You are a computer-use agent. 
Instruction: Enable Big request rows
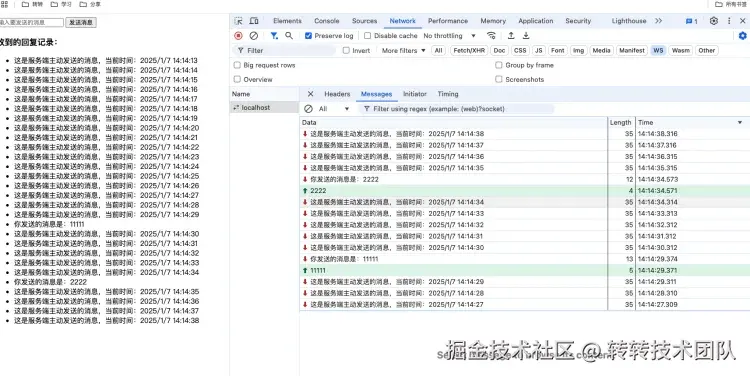click(x=237, y=65)
